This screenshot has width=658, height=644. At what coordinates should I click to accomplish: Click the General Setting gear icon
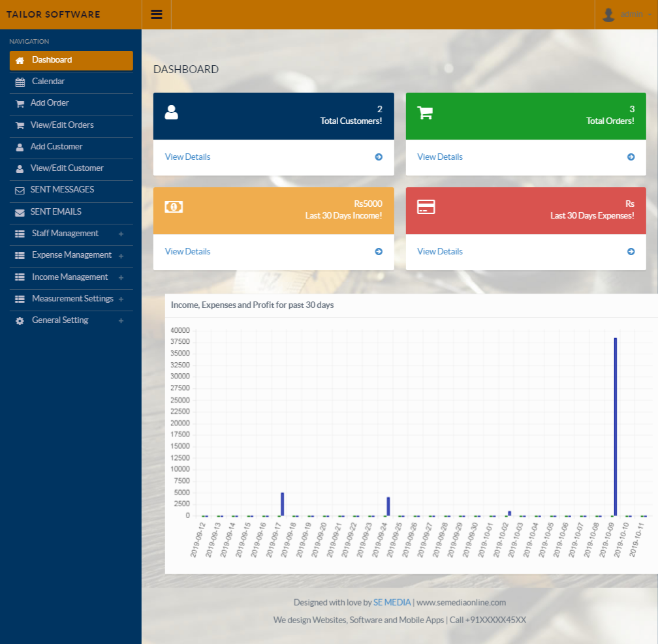pos(20,321)
